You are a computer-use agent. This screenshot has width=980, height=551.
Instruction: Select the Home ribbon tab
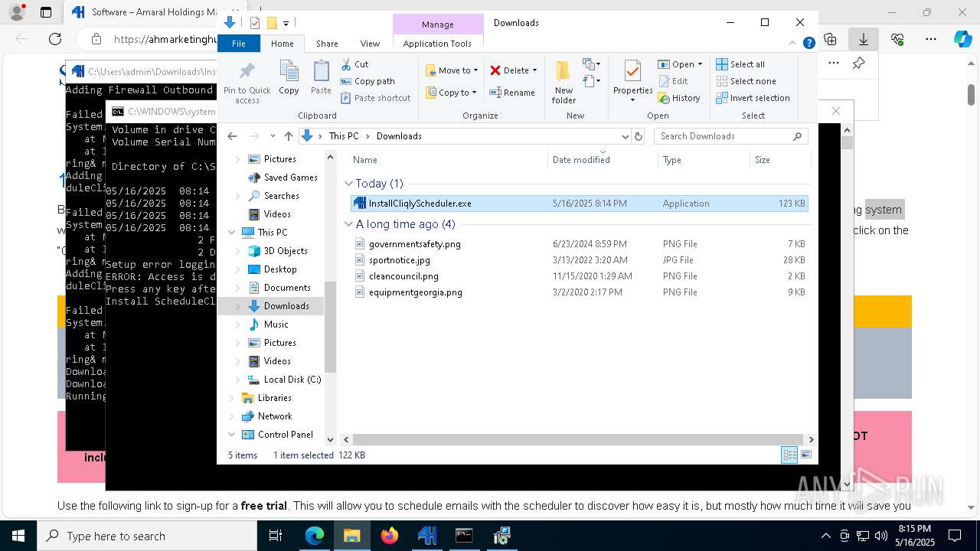pos(282,44)
